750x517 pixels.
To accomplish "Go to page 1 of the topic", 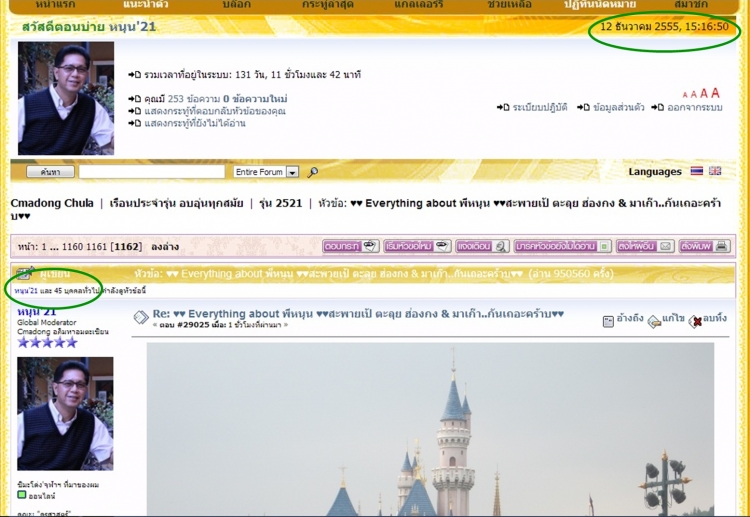I will (44, 247).
